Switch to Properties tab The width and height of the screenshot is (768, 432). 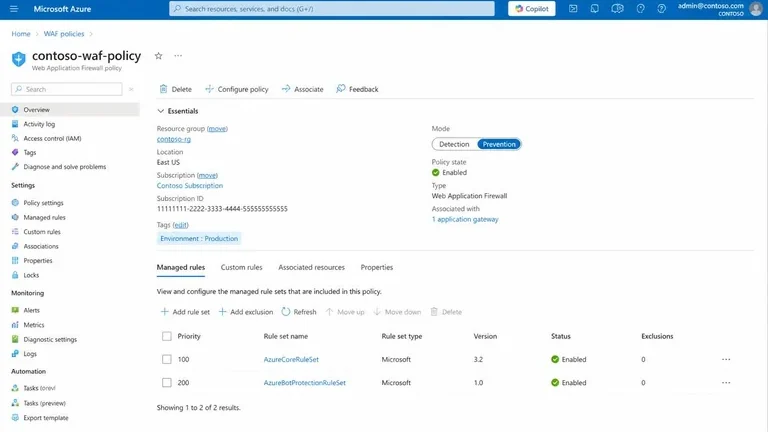click(x=377, y=267)
